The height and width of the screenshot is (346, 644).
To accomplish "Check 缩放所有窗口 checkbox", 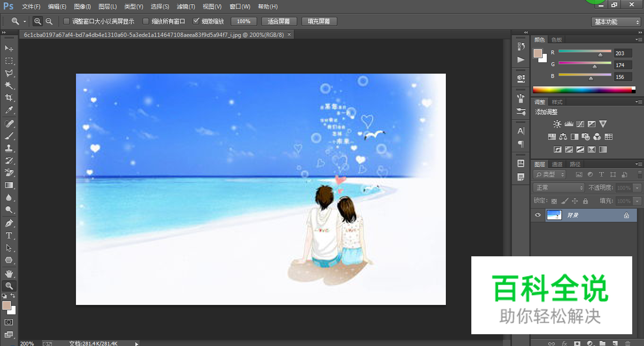I will (x=146, y=21).
